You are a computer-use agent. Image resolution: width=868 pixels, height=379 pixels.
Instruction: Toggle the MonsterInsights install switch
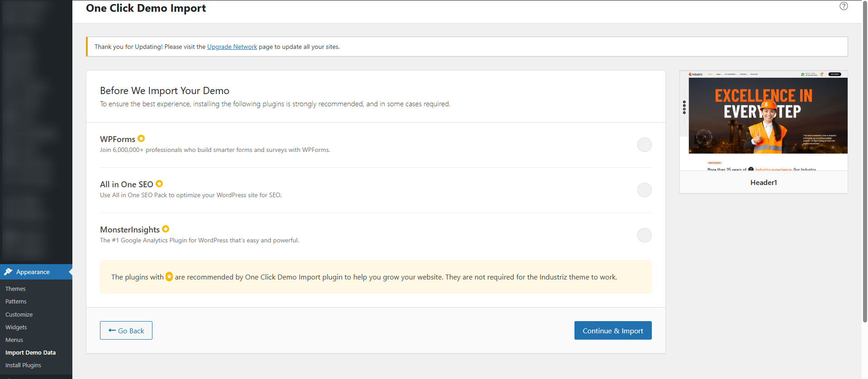(x=644, y=235)
